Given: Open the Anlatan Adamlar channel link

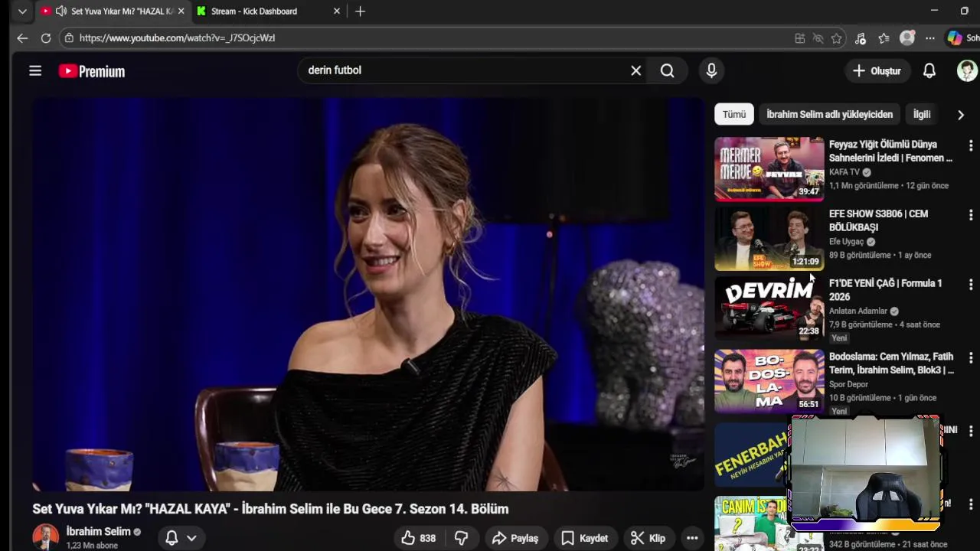Looking at the screenshot, I should coord(858,311).
